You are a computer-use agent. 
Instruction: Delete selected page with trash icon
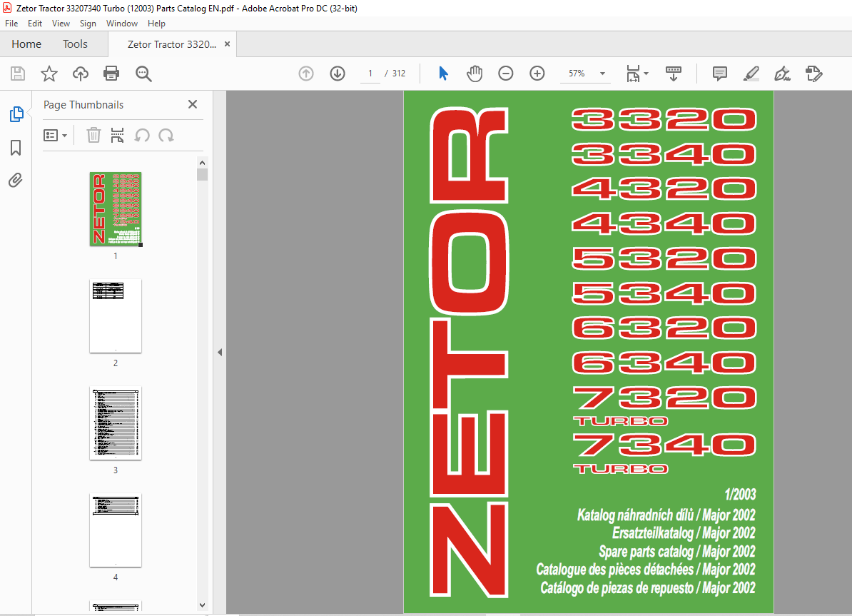[x=93, y=135]
